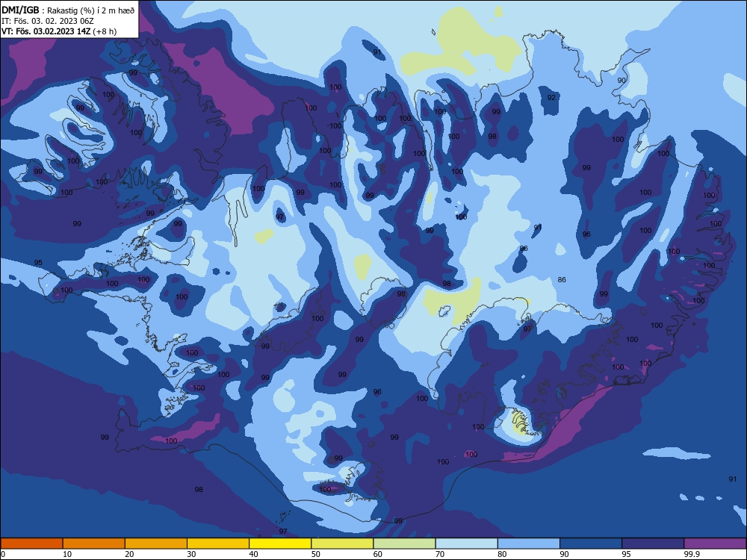Click the pale yellow 50–60 legend swatch
Image resolution: width=747 pixels, height=560 pixels.
coord(342,544)
